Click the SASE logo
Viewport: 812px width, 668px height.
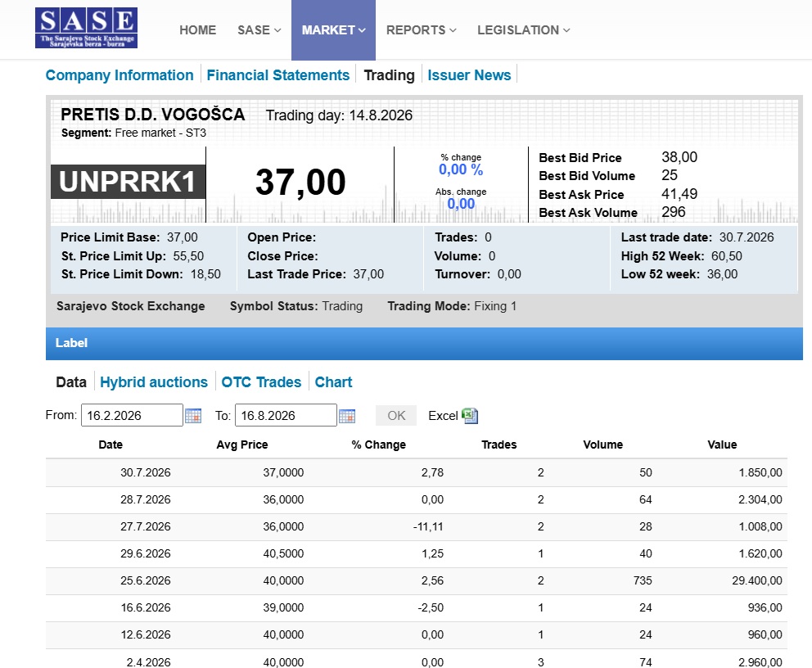click(87, 28)
